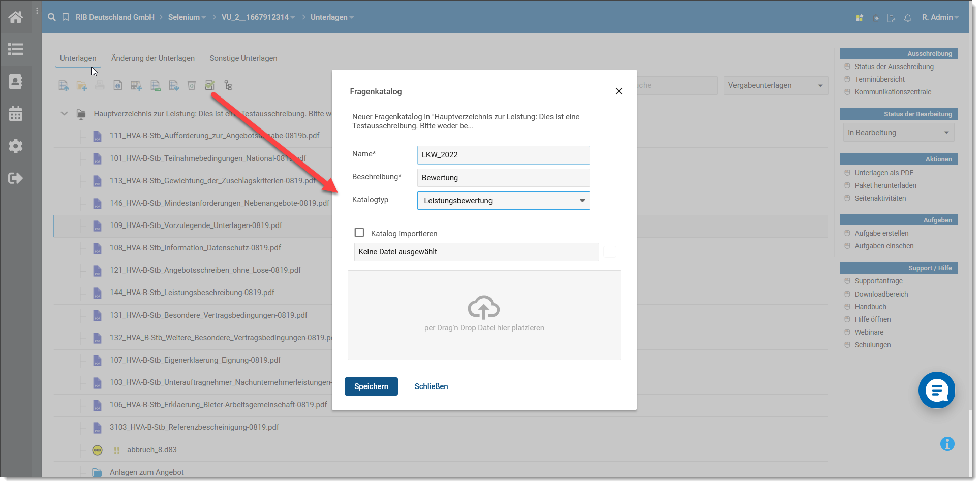
Task: Open Supportanfrage link
Action: 879,281
